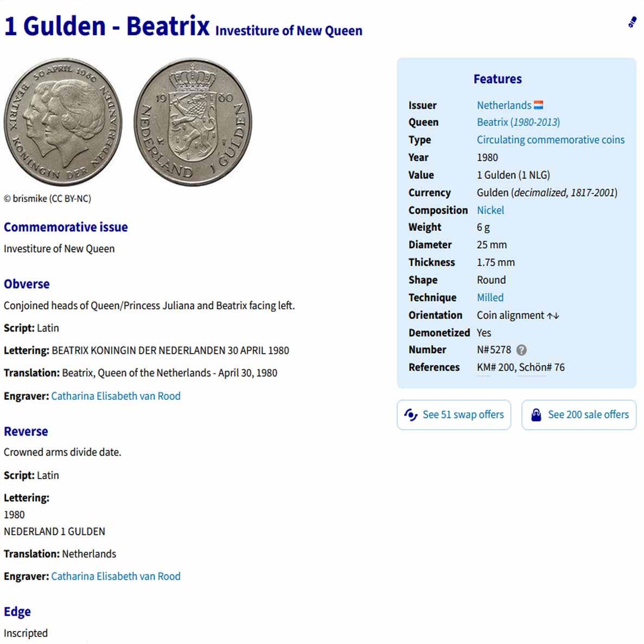Screen dimensions: 644x644
Task: Click the Netherlands flag icon
Action: [x=538, y=105]
